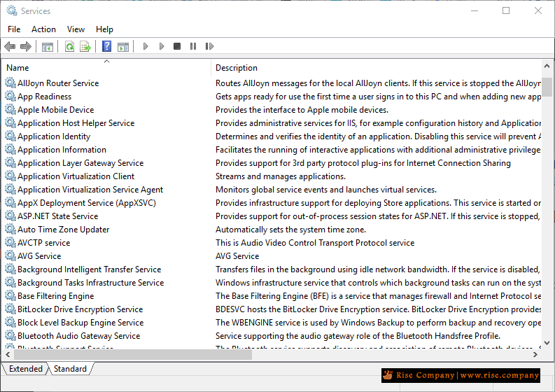Select AppX Deployment Service (AppXSVC) row
This screenshot has width=555, height=392.
click(x=272, y=202)
